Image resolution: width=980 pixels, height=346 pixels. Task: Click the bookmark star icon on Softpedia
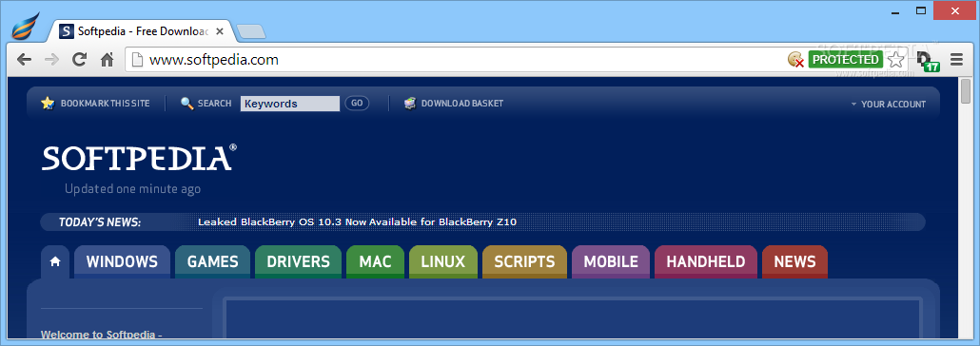coord(48,103)
